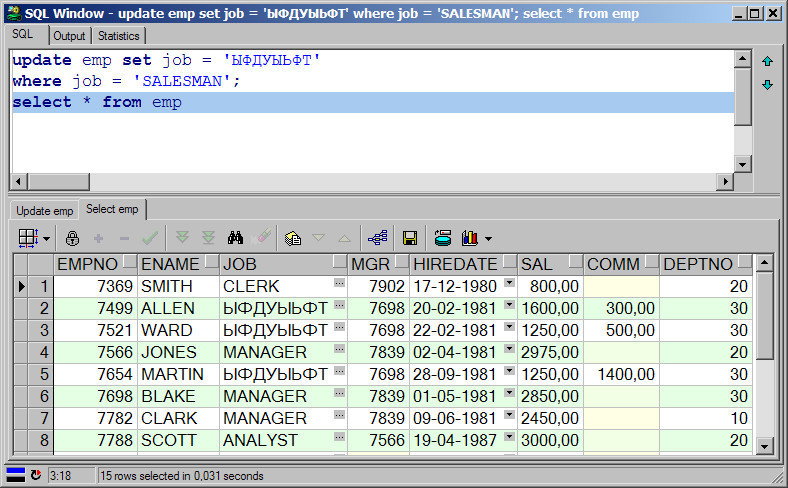Open the chart icon dropdown arrow
This screenshot has height=488, width=788.
[x=488, y=239]
